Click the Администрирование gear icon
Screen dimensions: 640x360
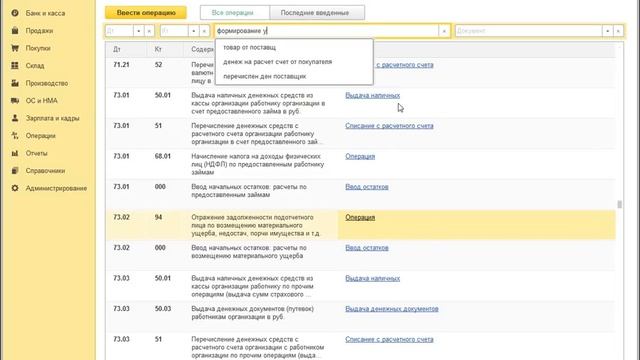tap(15, 189)
